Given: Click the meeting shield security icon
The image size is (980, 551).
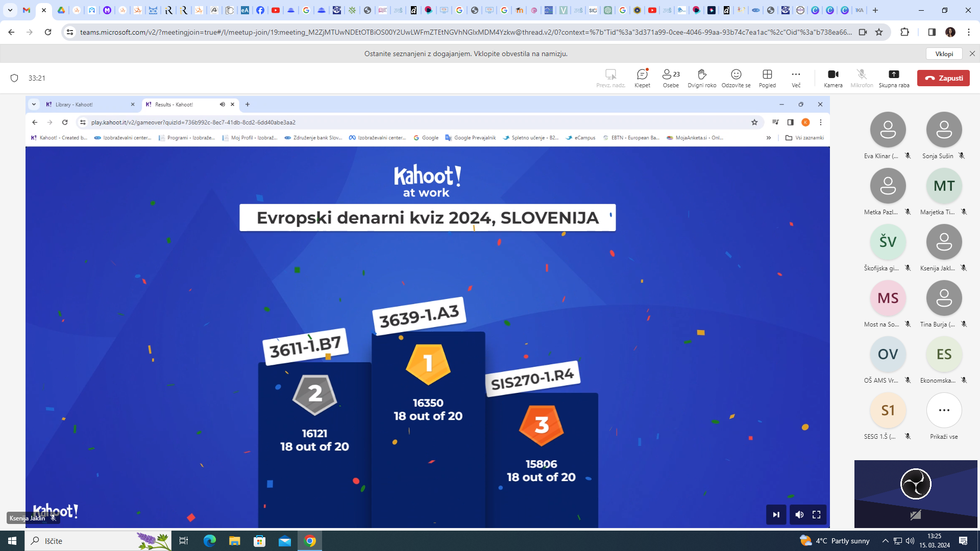Looking at the screenshot, I should [x=14, y=78].
